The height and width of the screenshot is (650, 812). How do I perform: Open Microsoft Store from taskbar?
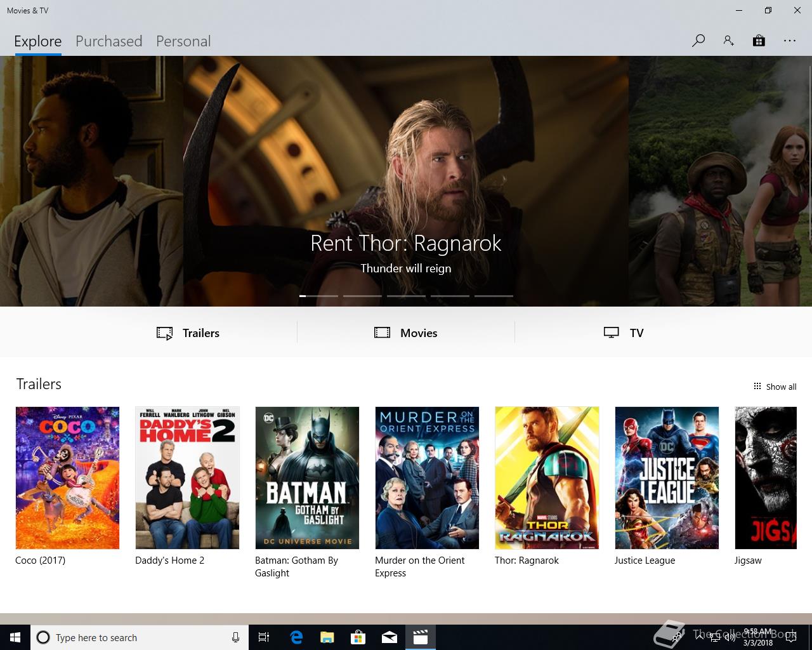coord(358,637)
